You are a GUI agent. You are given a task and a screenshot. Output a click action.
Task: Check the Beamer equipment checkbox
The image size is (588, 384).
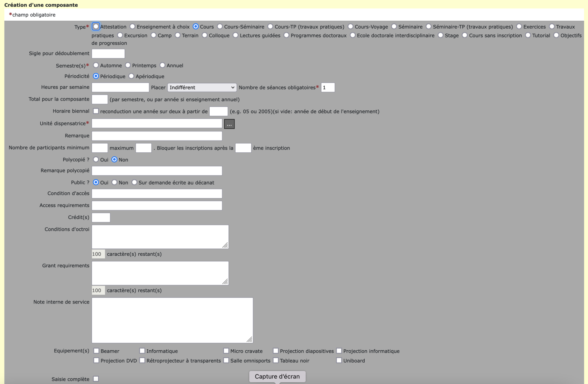[96, 351]
